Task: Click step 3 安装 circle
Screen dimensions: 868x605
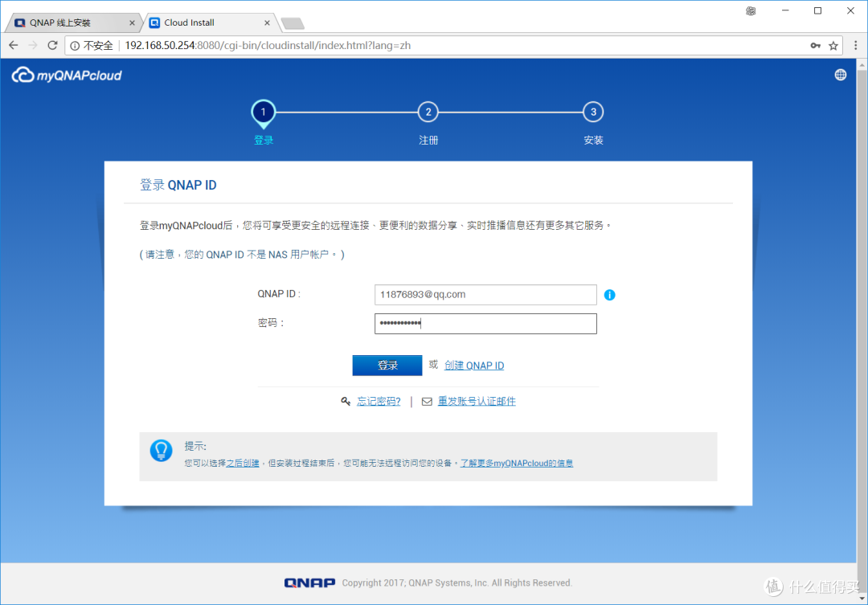Action: tap(593, 112)
